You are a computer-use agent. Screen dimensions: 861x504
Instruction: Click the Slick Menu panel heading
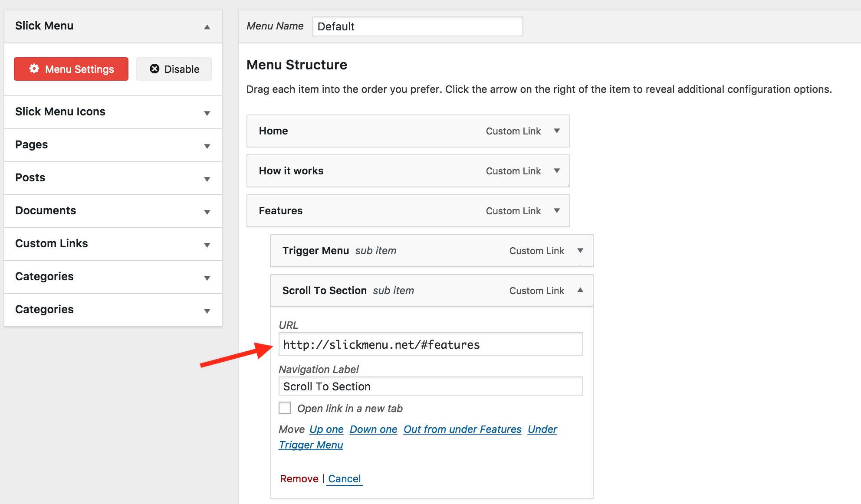[44, 26]
